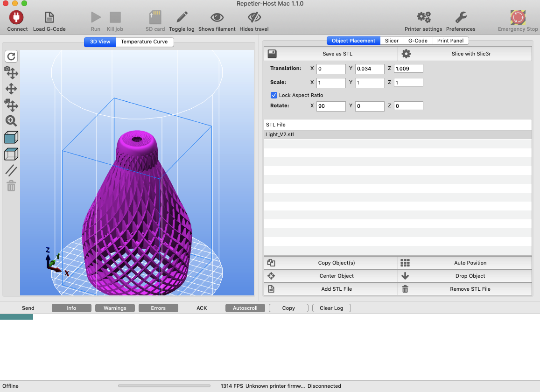Stop printing with Kill job
The height and width of the screenshot is (392, 540).
click(x=115, y=17)
